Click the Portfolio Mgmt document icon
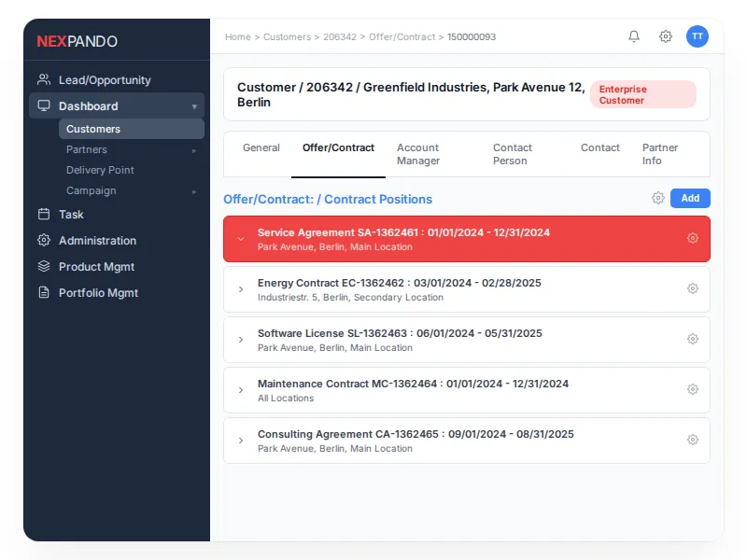Image resolution: width=747 pixels, height=560 pixels. (44, 292)
